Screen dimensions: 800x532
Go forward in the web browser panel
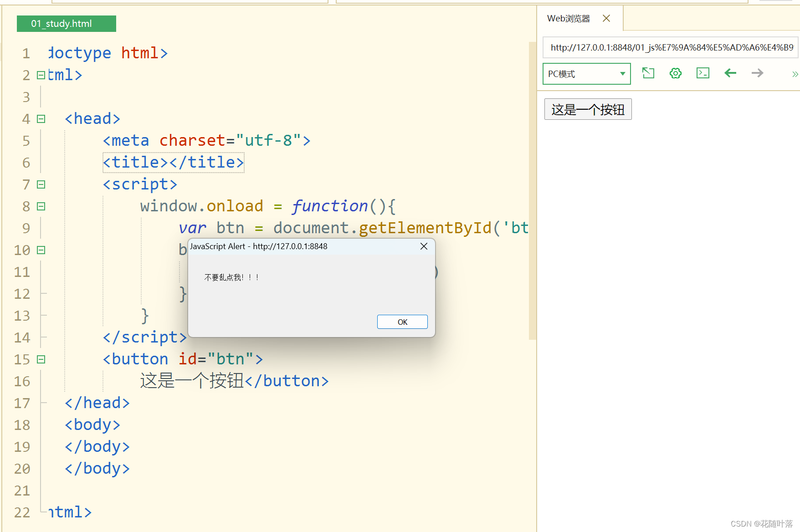758,73
